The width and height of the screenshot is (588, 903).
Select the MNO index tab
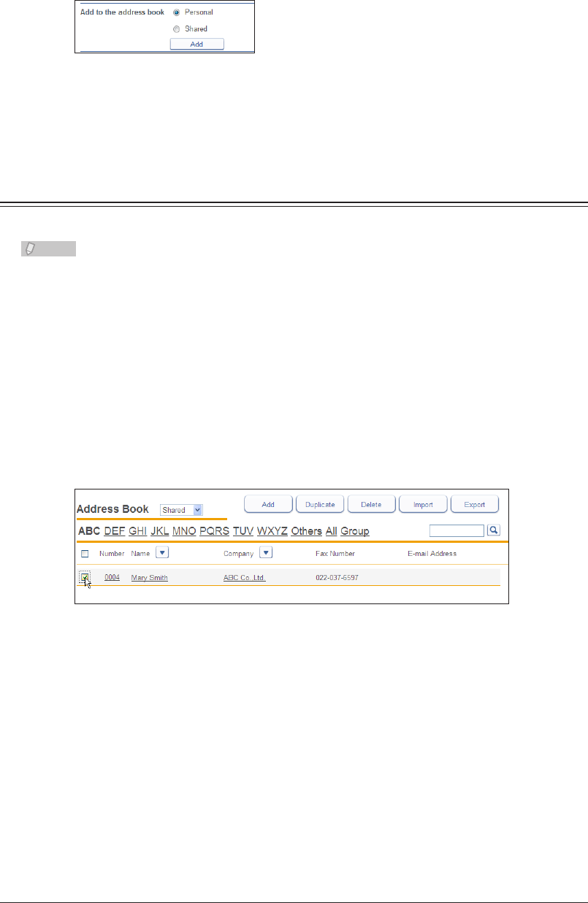pos(184,531)
